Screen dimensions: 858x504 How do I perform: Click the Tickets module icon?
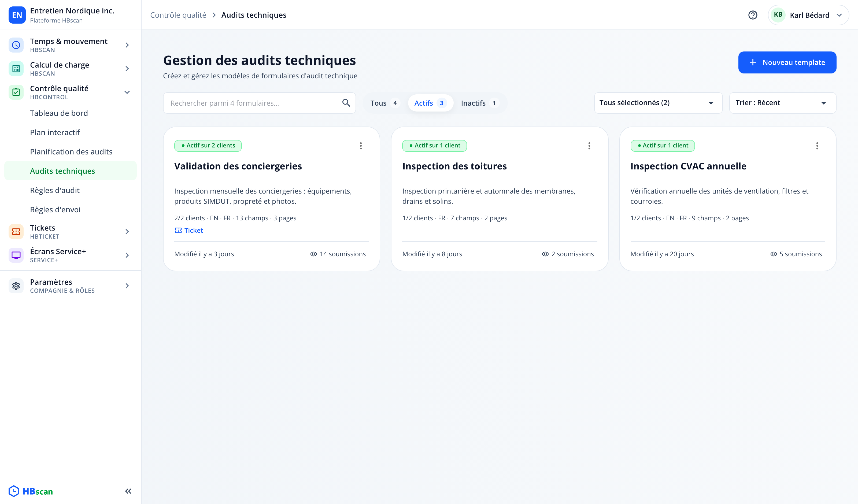pos(16,232)
